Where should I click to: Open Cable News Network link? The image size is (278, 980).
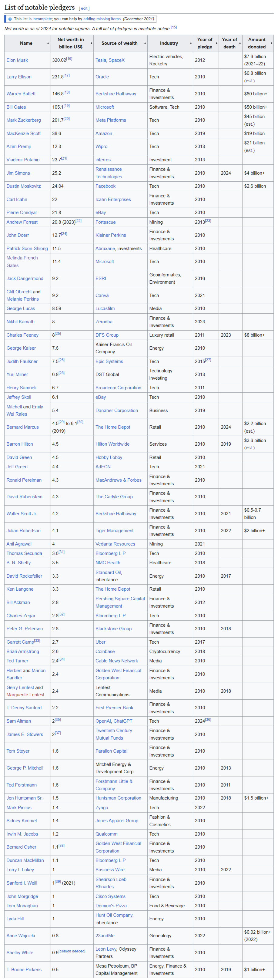click(116, 661)
